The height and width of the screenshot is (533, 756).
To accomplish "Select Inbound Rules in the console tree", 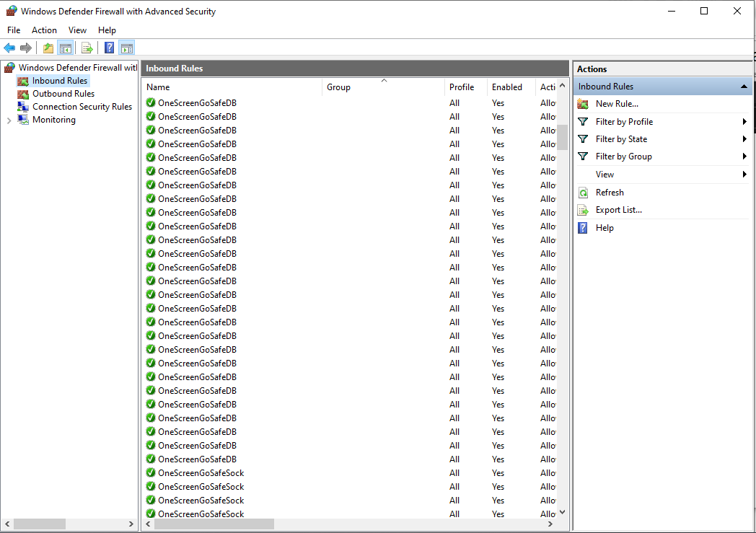I will [x=60, y=81].
